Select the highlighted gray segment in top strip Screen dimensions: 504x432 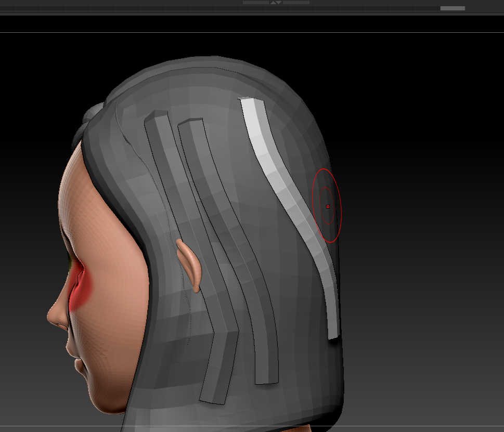(453, 8)
